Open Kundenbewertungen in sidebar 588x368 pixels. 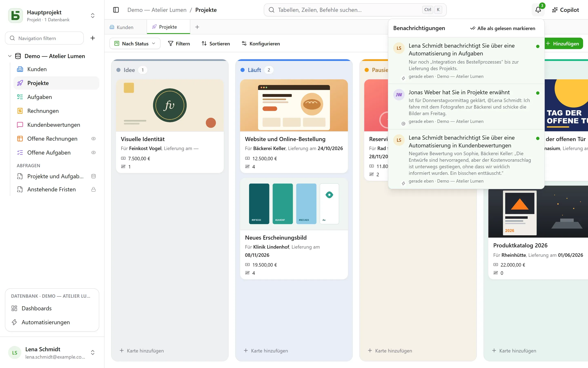coord(56,125)
